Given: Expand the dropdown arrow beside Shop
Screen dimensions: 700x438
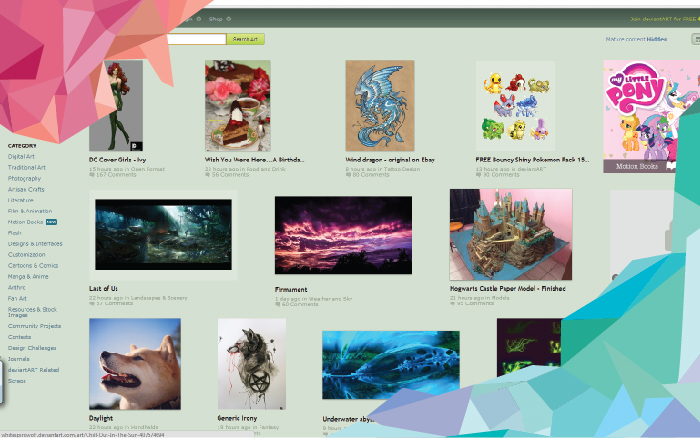Looking at the screenshot, I should click(x=229, y=19).
